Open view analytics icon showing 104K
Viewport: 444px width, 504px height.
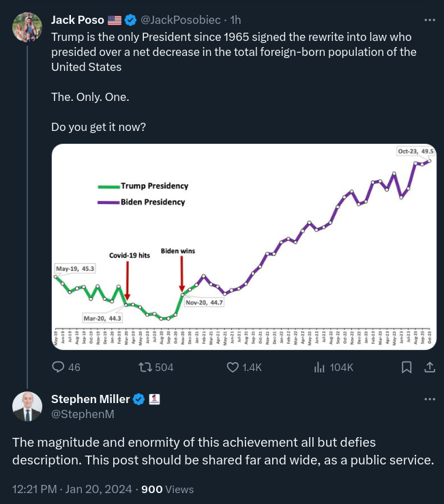click(x=319, y=367)
